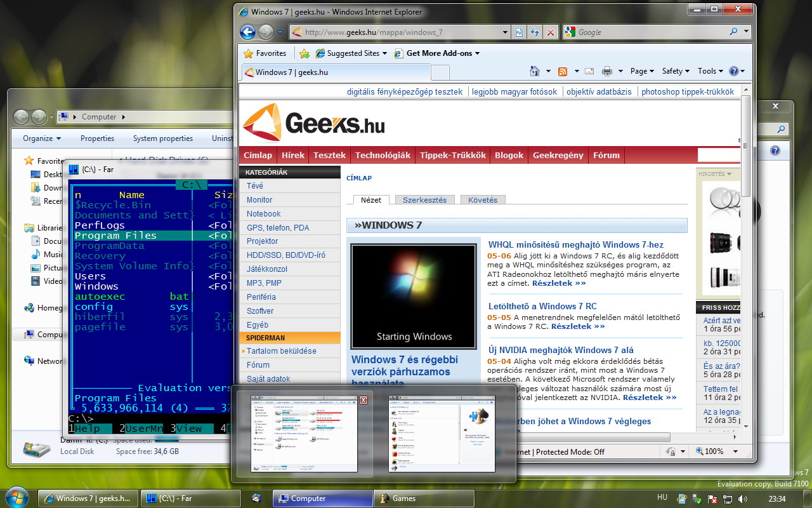Click the Refresh icon beside the address bar
This screenshot has height=508, width=812.
(x=535, y=32)
